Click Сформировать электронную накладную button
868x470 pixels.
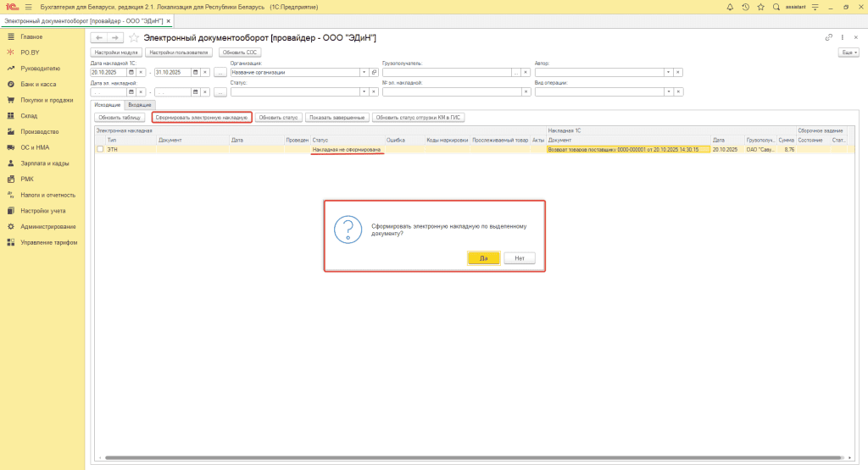202,117
